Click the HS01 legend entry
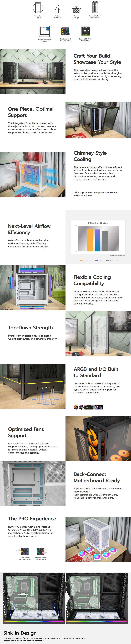The width and height of the screenshot is (131, 644). point(99,261)
